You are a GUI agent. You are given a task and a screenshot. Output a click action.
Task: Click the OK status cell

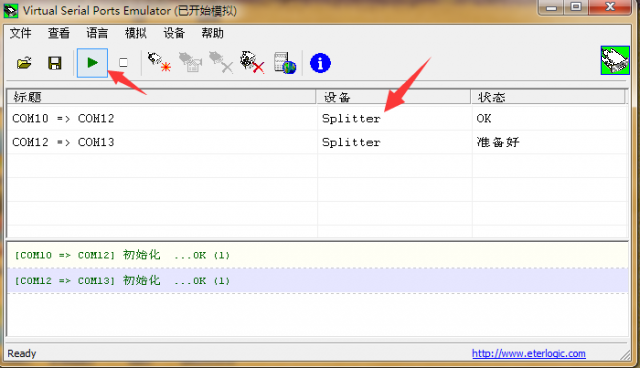[484, 118]
